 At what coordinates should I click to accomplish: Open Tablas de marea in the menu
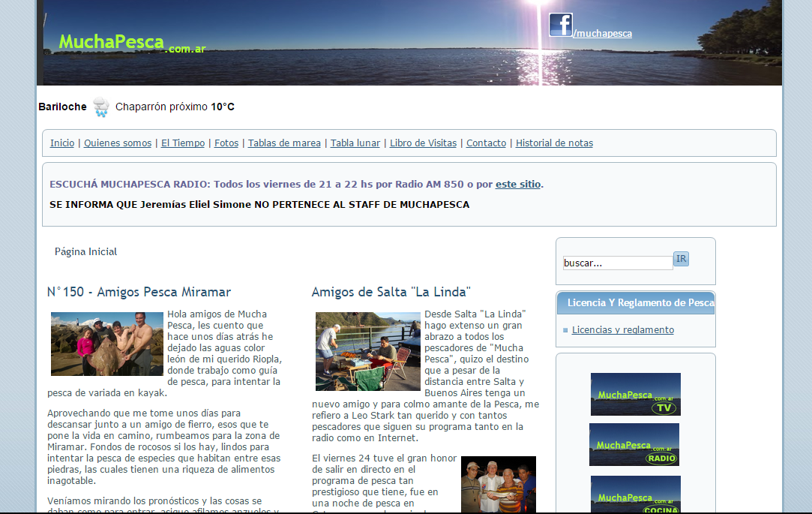284,143
